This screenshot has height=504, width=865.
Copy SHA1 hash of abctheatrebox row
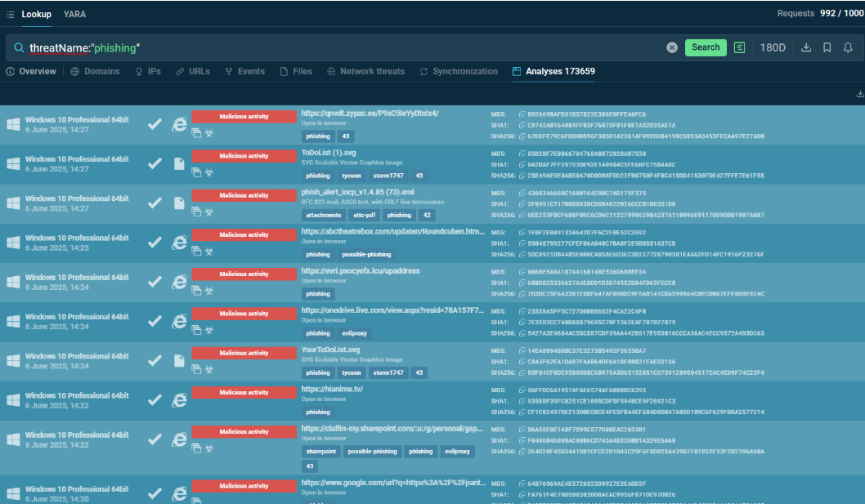tap(522, 243)
